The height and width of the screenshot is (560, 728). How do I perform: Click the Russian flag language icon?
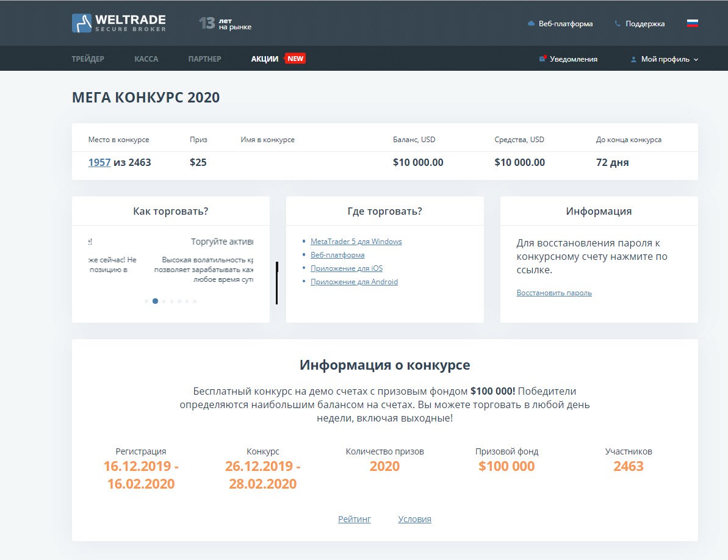tap(692, 24)
